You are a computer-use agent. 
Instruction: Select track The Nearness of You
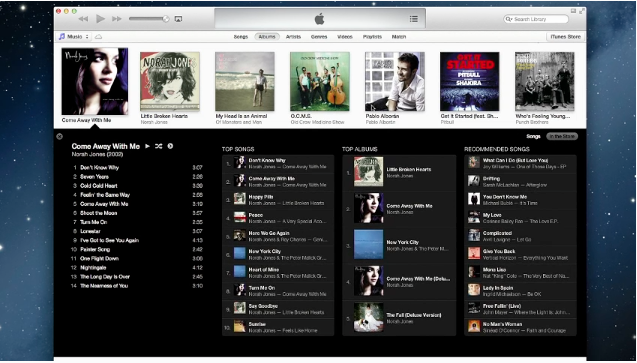coord(137,286)
